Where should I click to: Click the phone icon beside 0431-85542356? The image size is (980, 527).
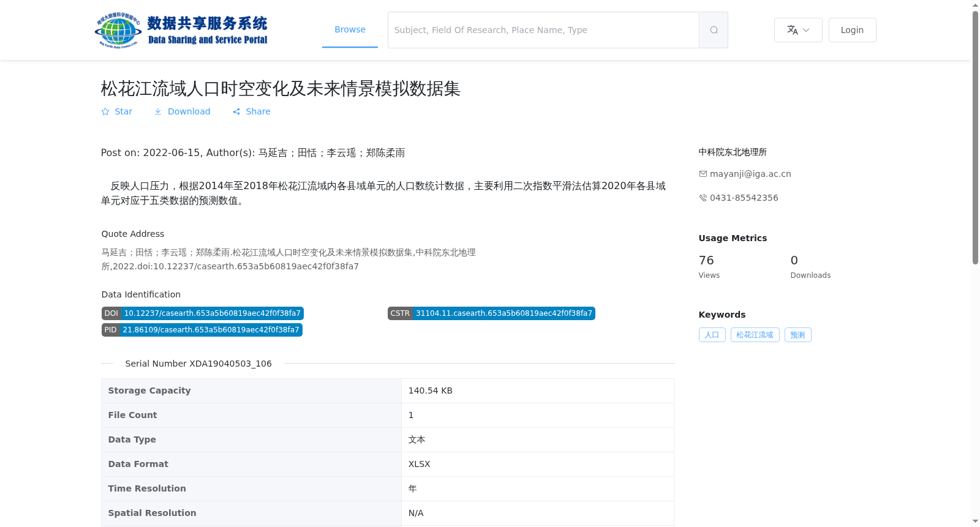(x=703, y=198)
